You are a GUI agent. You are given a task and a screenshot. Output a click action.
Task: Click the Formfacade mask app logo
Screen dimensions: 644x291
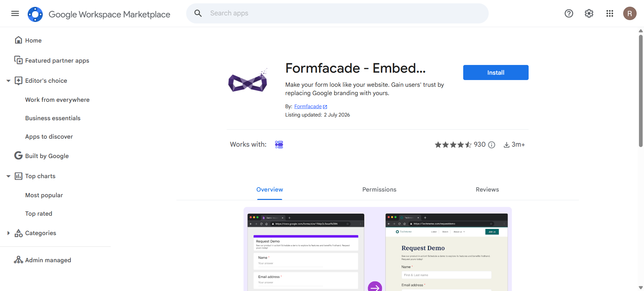(x=248, y=81)
